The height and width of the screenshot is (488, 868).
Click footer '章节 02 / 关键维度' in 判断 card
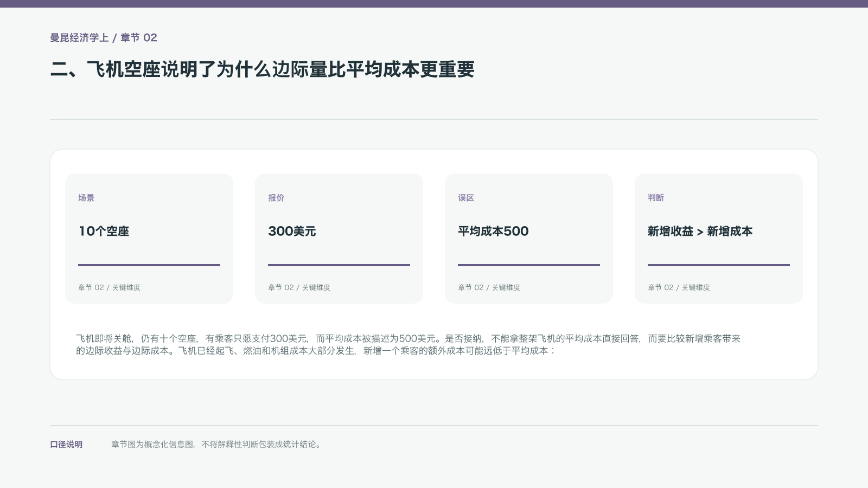(x=679, y=287)
